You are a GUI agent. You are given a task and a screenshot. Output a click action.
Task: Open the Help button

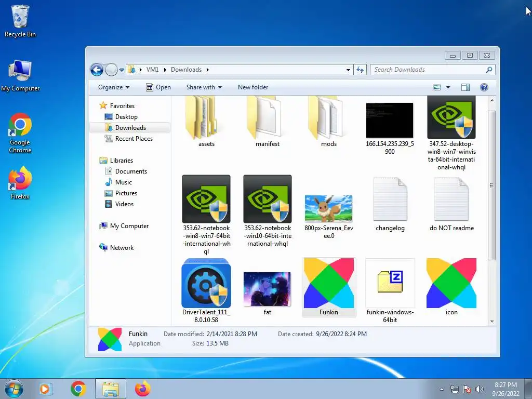[x=484, y=87]
